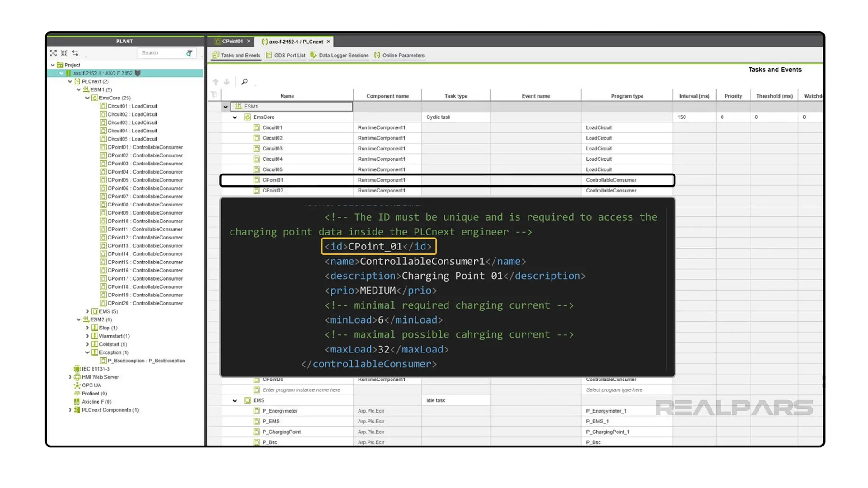The width and height of the screenshot is (868, 488).
Task: Open the Tasks and Events tab
Action: pyautogui.click(x=236, y=56)
